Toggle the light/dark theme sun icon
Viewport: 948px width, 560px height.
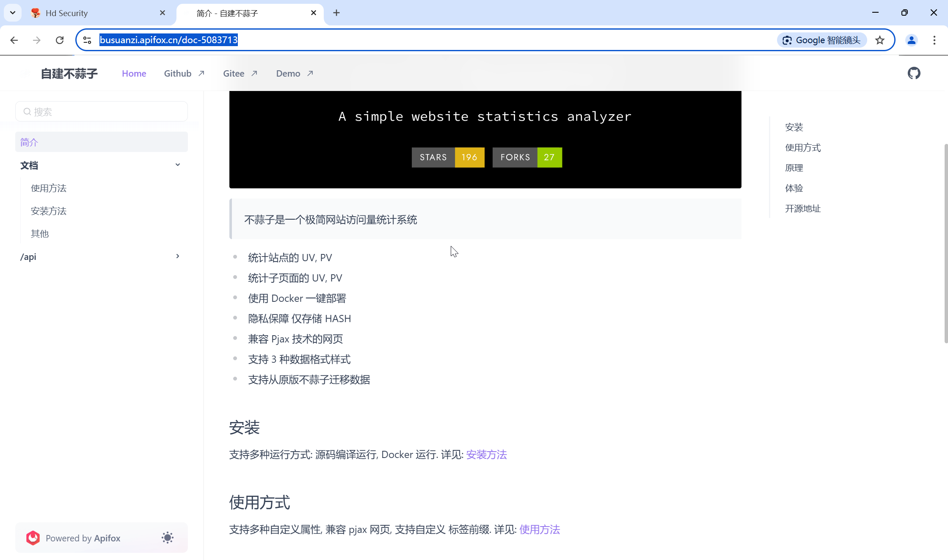(168, 538)
